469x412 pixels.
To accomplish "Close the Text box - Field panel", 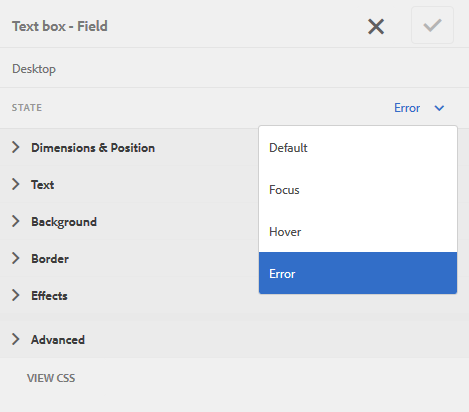I will 376,27.
